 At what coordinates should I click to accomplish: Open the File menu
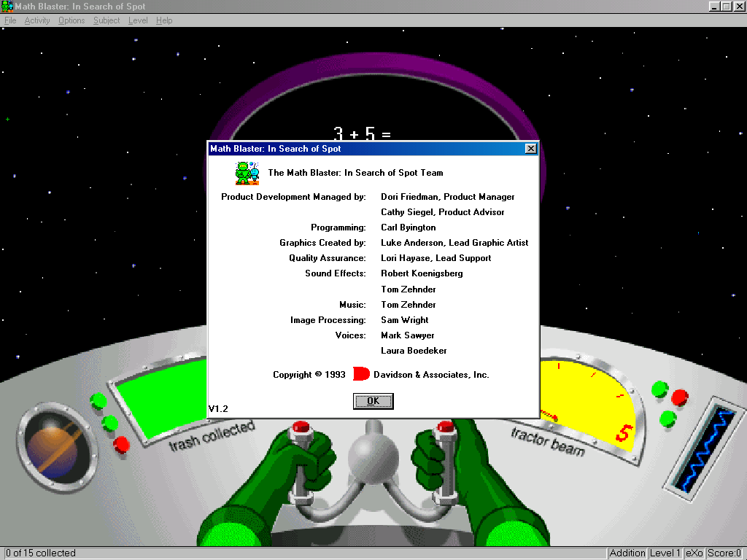(10, 20)
